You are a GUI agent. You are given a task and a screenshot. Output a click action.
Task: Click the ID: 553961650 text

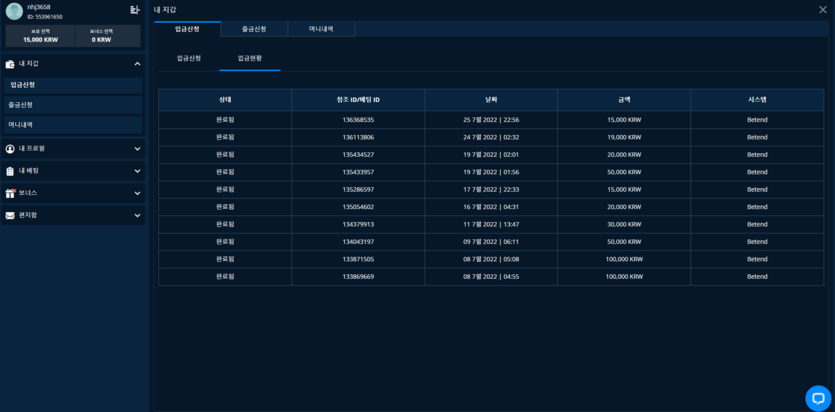click(45, 17)
